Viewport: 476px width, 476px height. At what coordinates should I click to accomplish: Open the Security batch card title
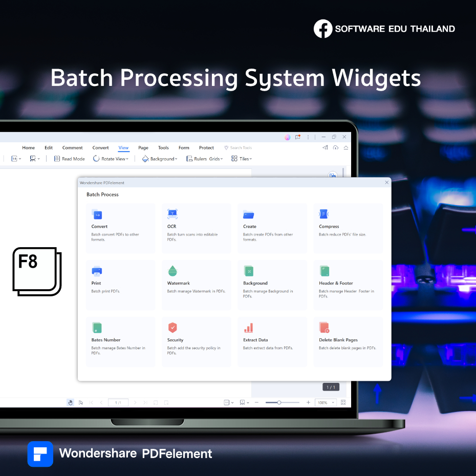point(175,340)
